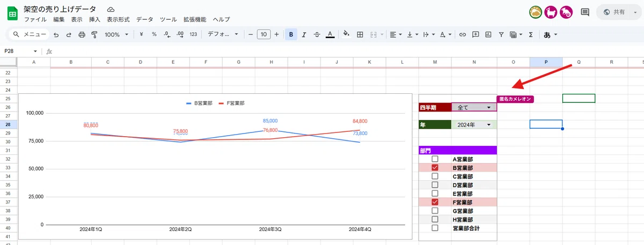The width and height of the screenshot is (644, 245).
Task: Open comment history icon
Action: click(585, 12)
